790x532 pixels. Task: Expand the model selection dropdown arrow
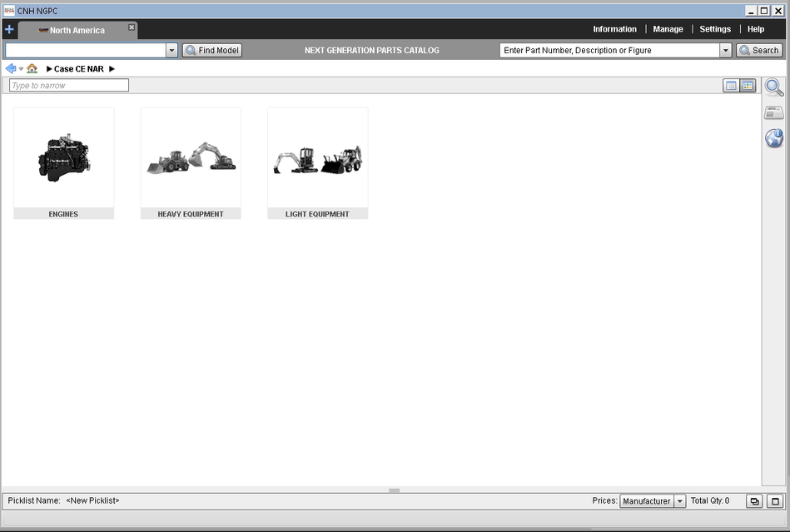[172, 51]
